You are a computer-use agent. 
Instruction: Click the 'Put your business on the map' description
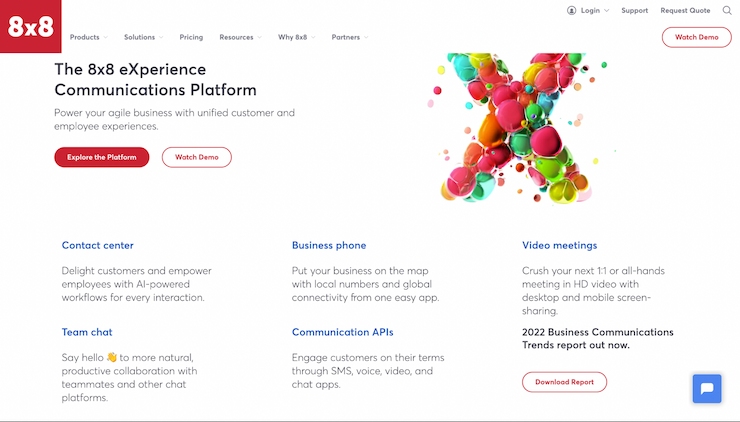365,284
